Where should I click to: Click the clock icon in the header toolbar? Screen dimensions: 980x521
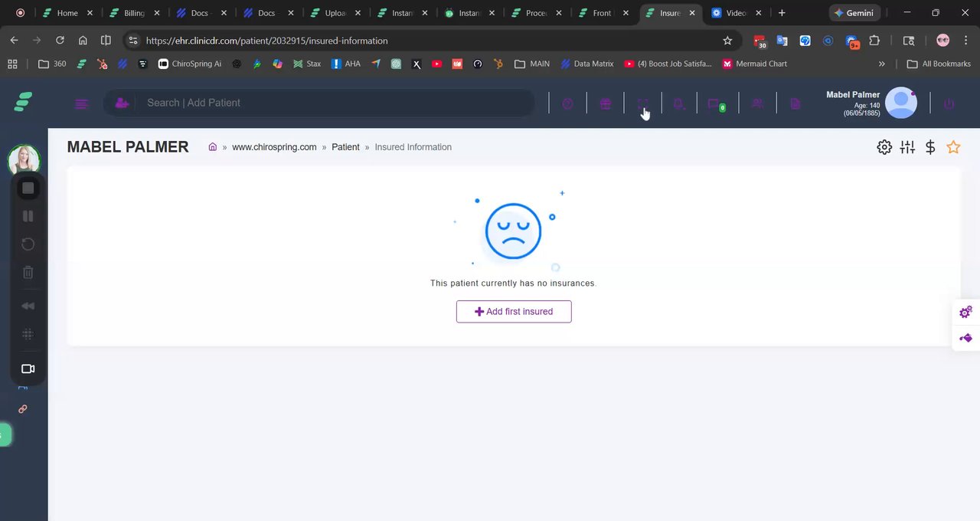coord(567,103)
